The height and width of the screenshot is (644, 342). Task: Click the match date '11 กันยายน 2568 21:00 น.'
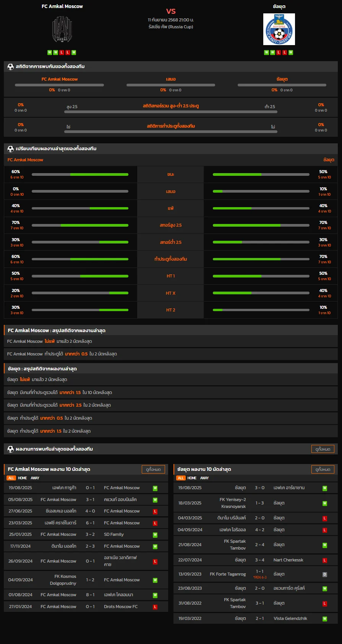coord(171,19)
